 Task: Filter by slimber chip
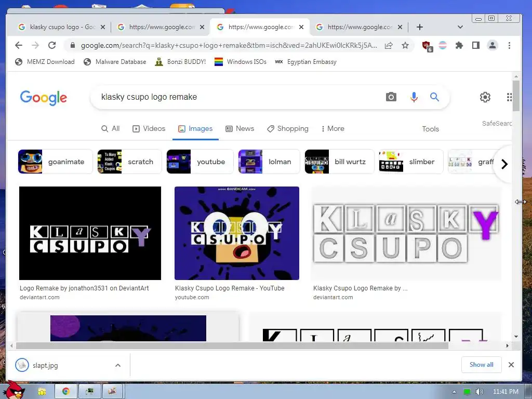pyautogui.click(x=411, y=162)
